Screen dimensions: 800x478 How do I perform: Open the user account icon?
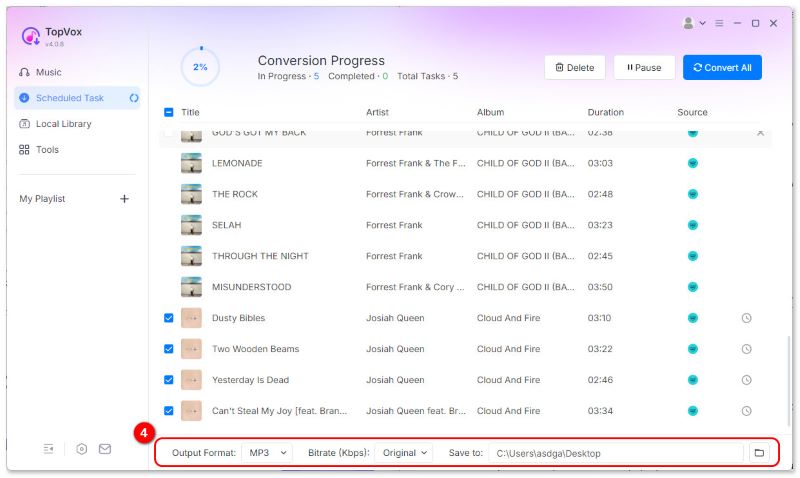click(688, 23)
